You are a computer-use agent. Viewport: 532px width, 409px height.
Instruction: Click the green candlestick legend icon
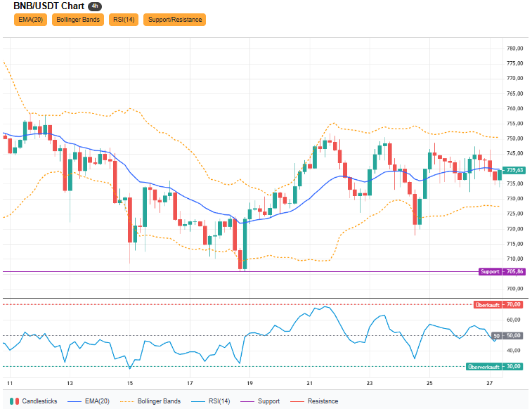tap(12, 401)
